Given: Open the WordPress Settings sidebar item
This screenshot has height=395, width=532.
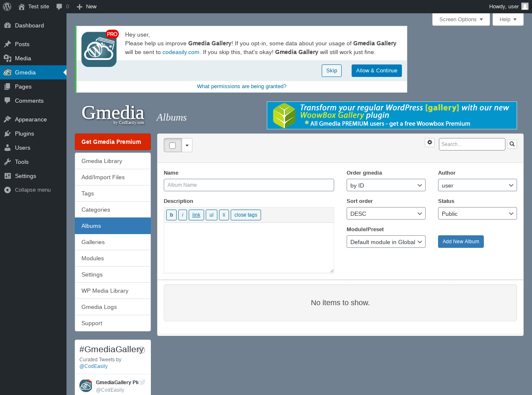Looking at the screenshot, I should point(33,176).
